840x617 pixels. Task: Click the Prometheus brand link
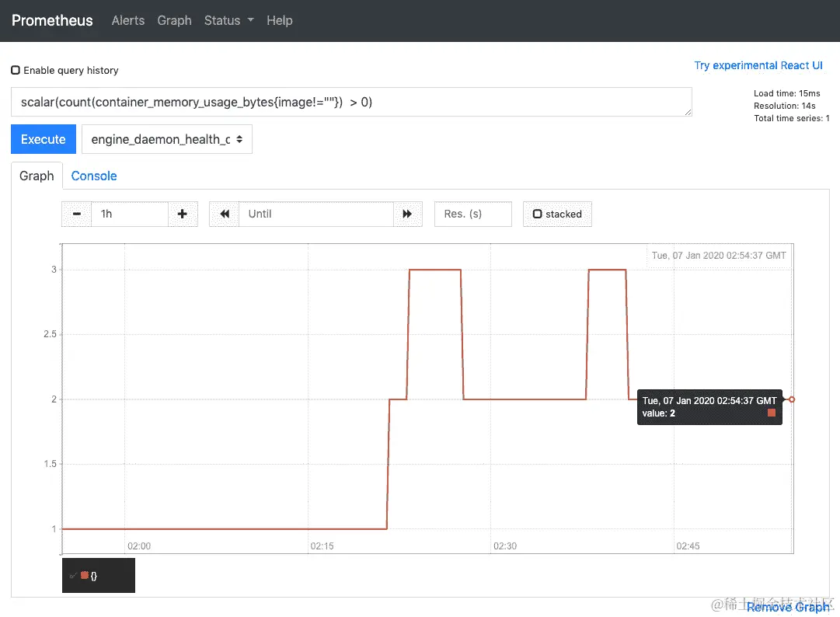click(x=52, y=20)
